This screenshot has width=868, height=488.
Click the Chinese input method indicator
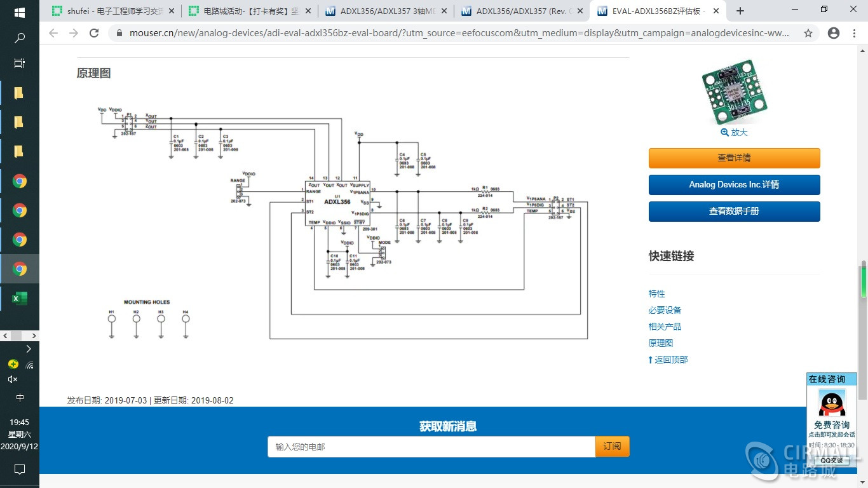point(20,398)
